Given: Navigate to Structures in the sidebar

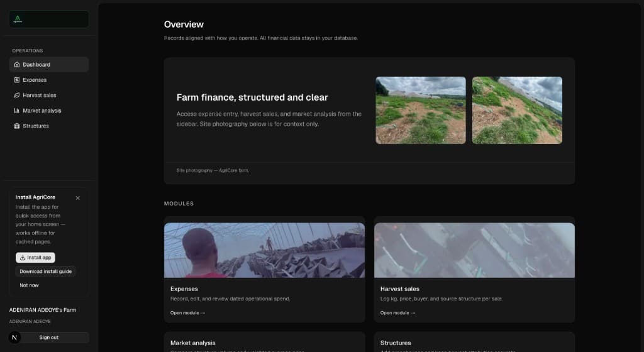Looking at the screenshot, I should click(49, 126).
